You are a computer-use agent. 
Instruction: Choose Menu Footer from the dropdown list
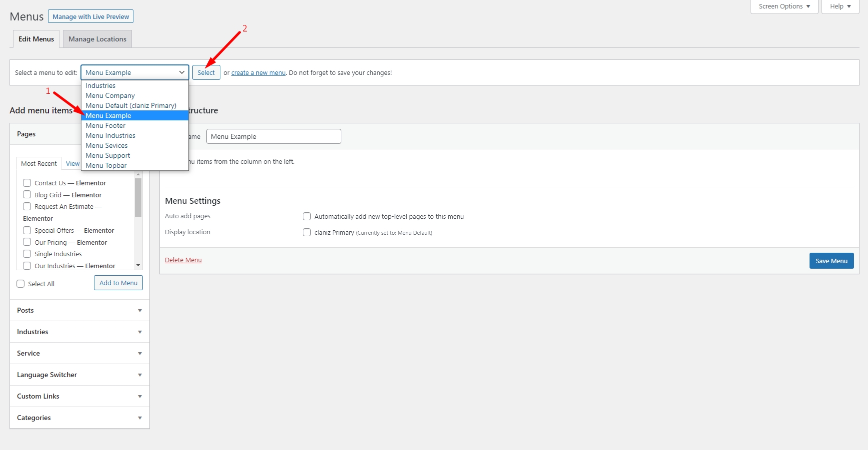[x=105, y=125]
